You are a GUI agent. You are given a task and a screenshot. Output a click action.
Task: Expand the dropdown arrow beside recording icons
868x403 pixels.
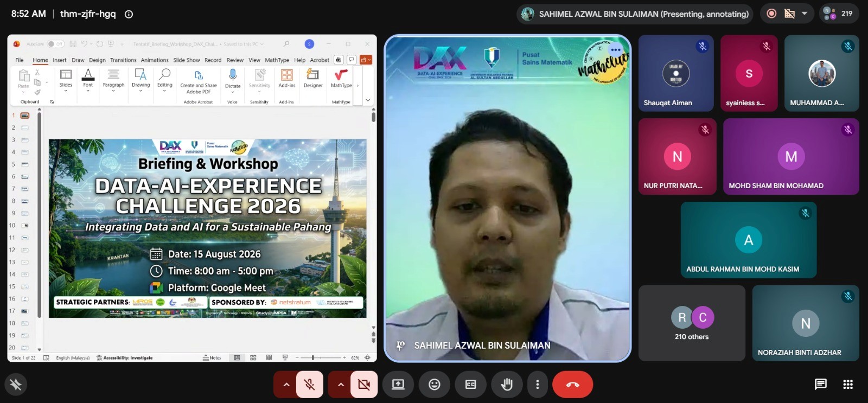[805, 14]
